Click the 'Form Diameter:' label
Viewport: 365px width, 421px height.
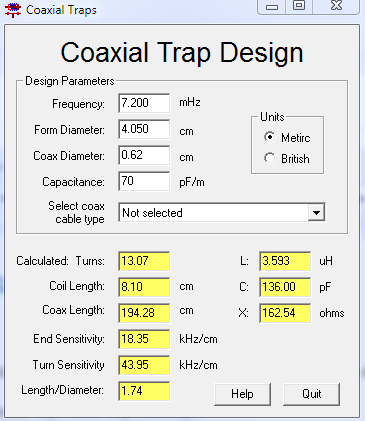pos(69,130)
